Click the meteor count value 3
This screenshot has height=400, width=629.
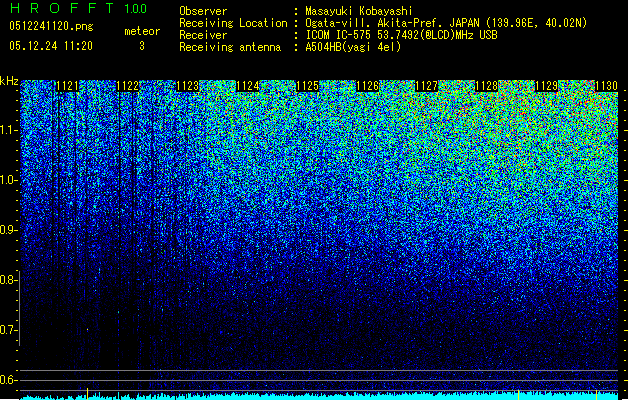point(142,46)
